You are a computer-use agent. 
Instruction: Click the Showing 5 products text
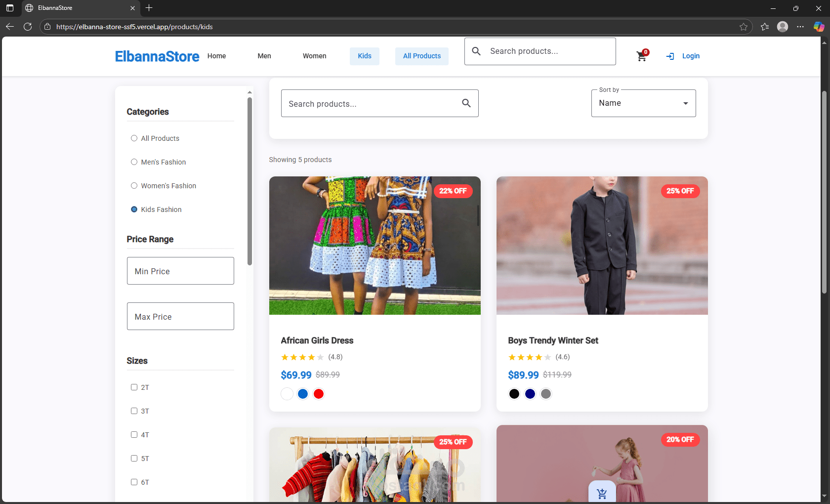pos(300,160)
